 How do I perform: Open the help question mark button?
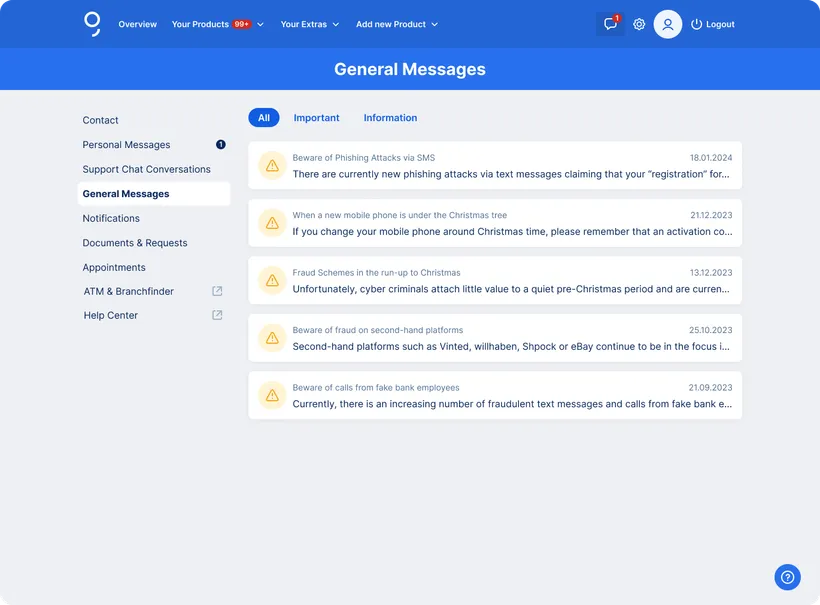click(787, 577)
